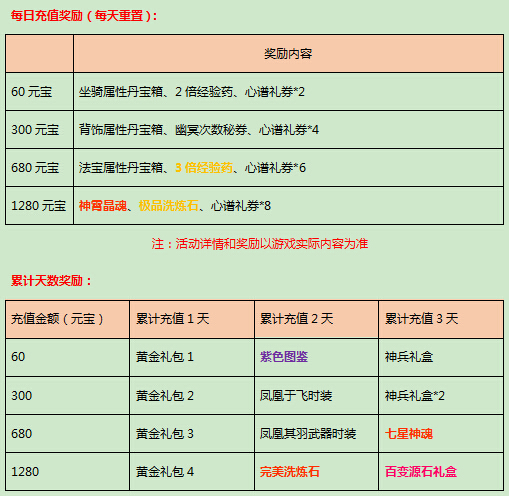Click the 60 元宝 row label
The height and width of the screenshot is (496, 509).
(32, 92)
